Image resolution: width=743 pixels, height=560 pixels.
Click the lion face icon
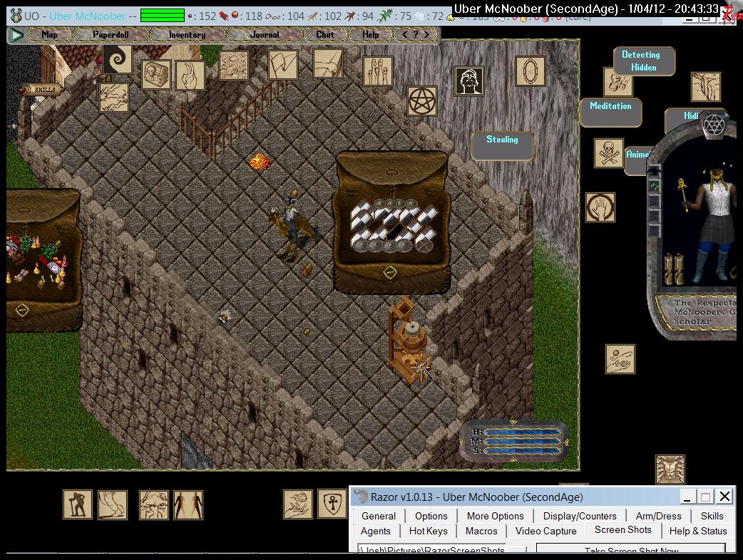point(670,470)
